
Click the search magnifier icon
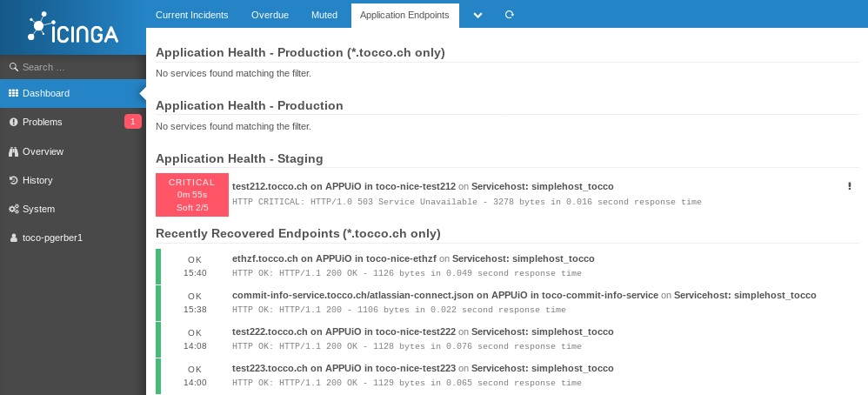point(14,67)
